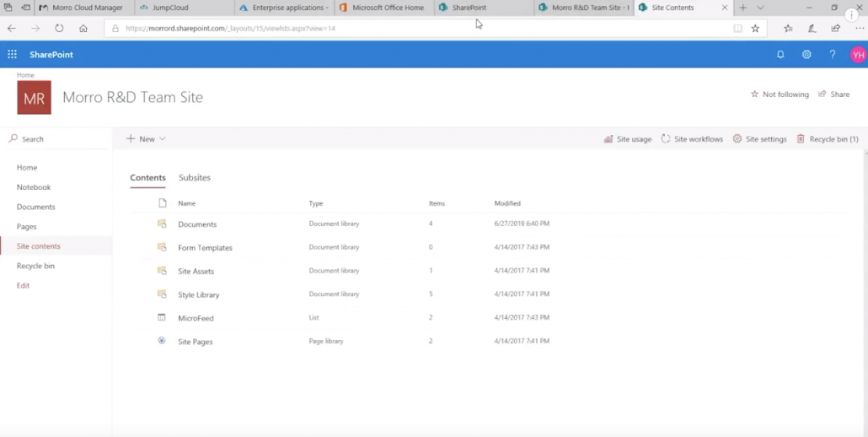Open the Recycle bin (1) button
This screenshot has width=868, height=437.
[x=828, y=139]
